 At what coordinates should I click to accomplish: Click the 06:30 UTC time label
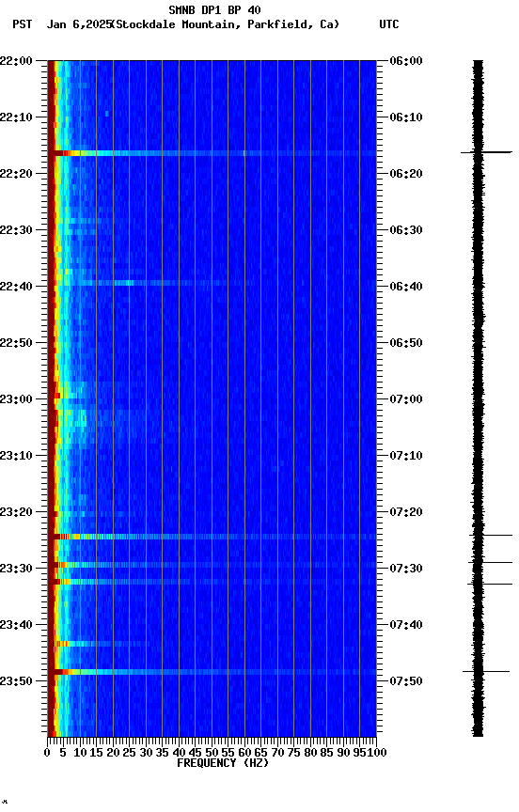pos(405,230)
